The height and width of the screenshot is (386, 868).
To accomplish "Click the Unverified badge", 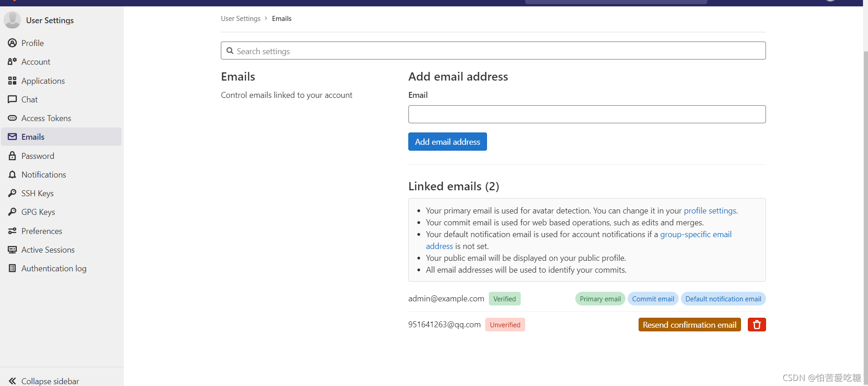I will [x=505, y=325].
